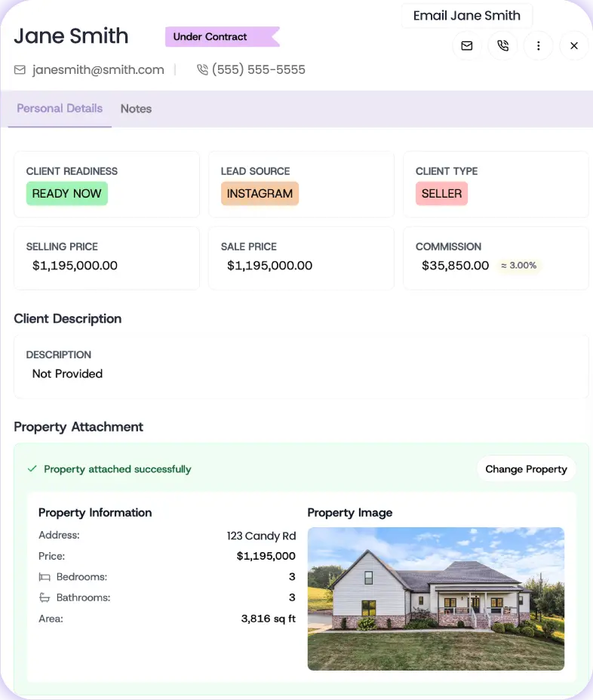Screen dimensions: 593x700
Task: Click the READY NOW readiness tag
Action: pyautogui.click(x=67, y=194)
